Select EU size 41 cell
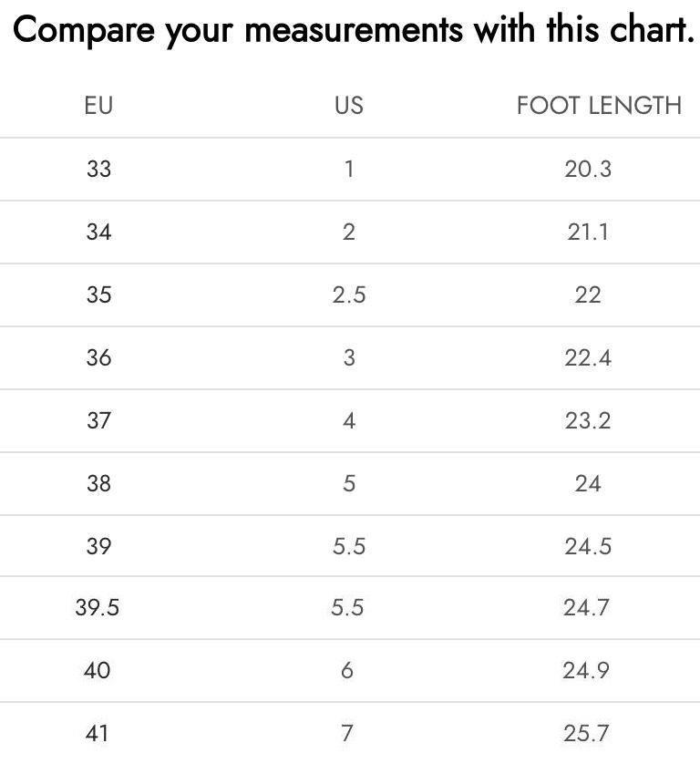 coord(97,733)
